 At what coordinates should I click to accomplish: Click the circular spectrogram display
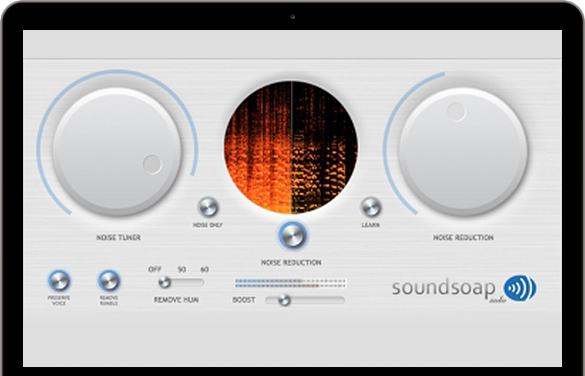pos(291,147)
